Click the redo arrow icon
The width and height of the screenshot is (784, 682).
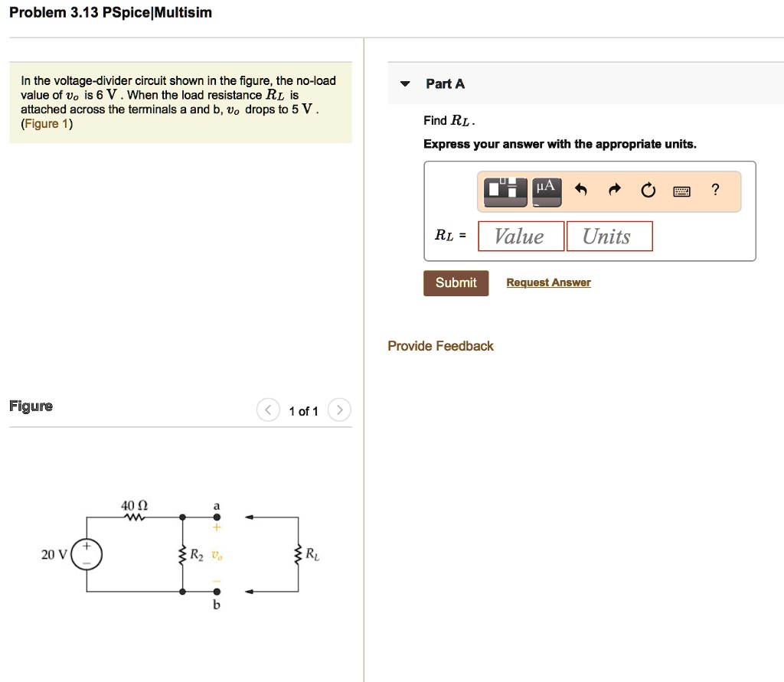[614, 190]
